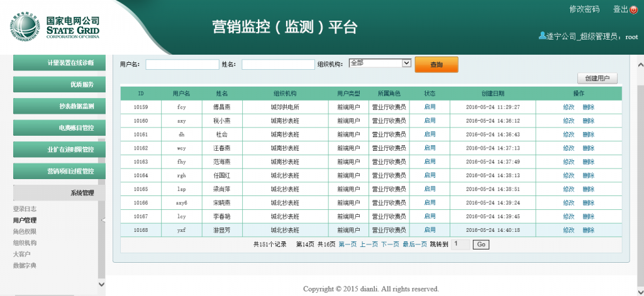Click username cell zxy6

coord(182,203)
